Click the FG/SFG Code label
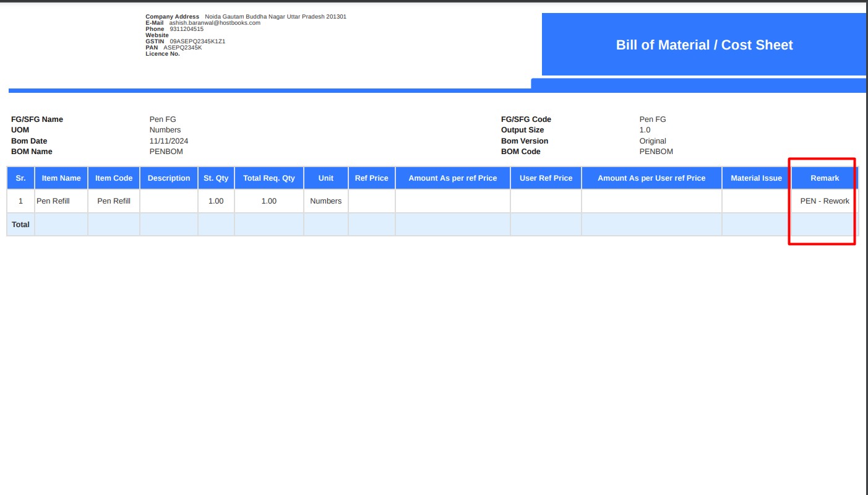 point(526,119)
